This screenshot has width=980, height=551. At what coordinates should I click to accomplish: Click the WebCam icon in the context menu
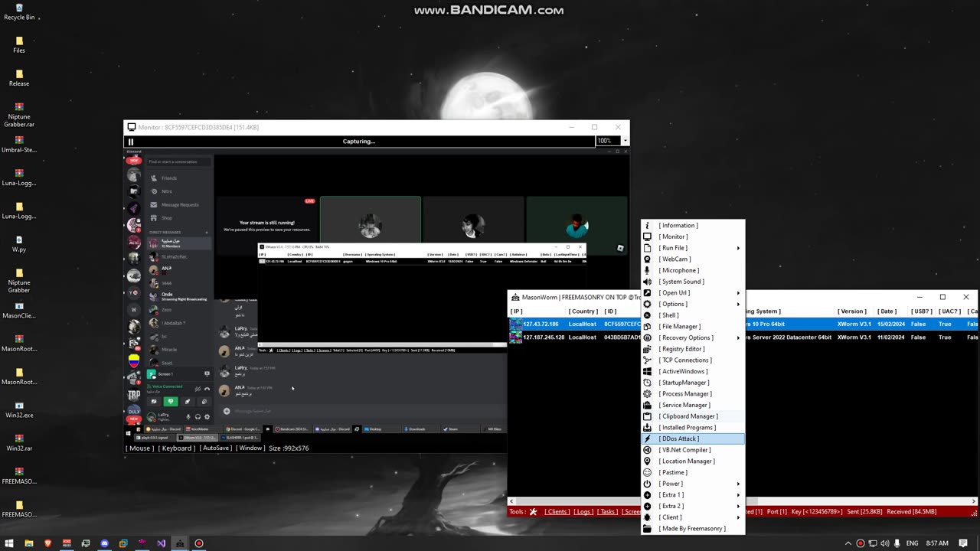(x=647, y=259)
